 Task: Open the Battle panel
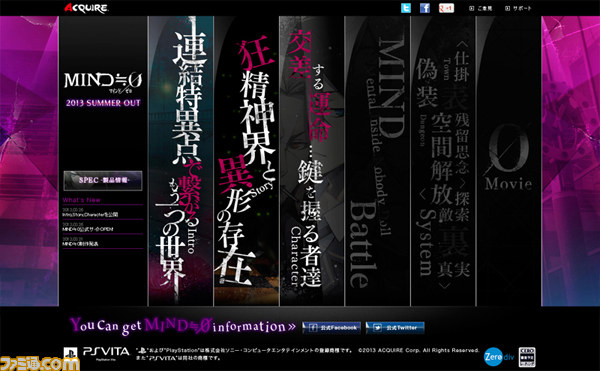(x=378, y=161)
